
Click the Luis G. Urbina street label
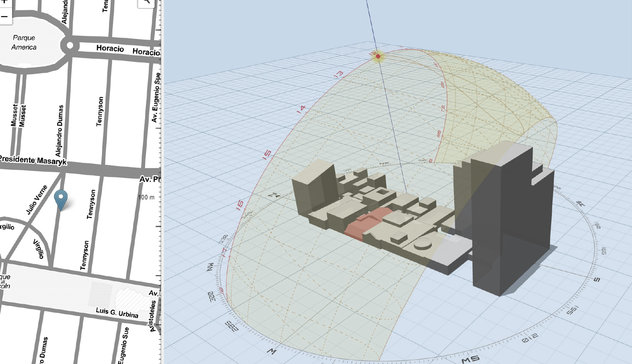117,313
